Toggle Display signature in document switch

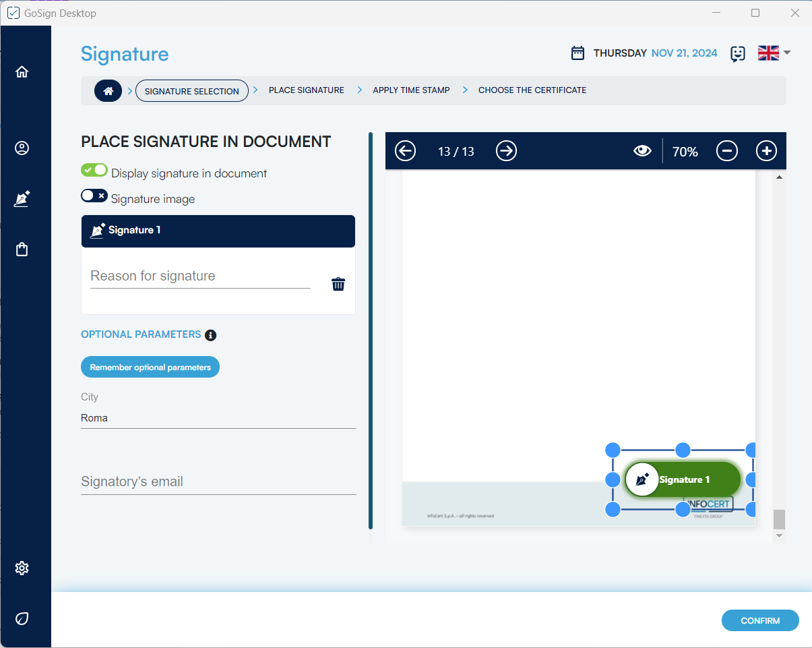(94, 171)
